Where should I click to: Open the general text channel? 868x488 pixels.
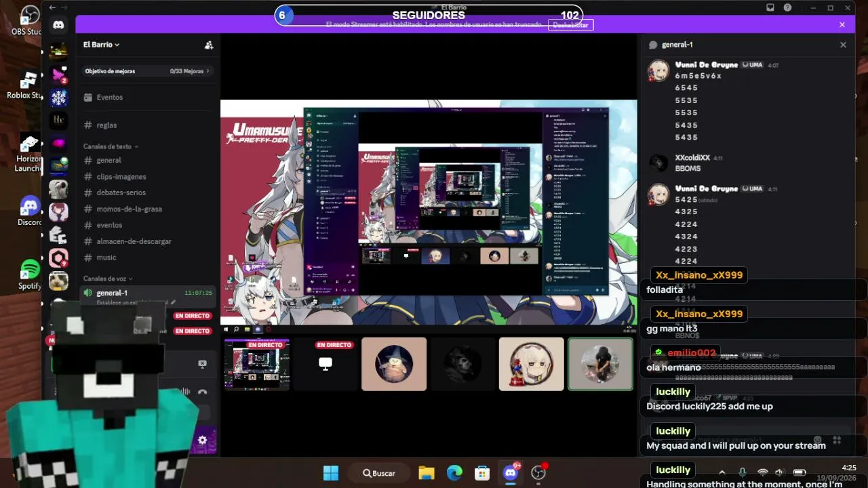point(148,161)
